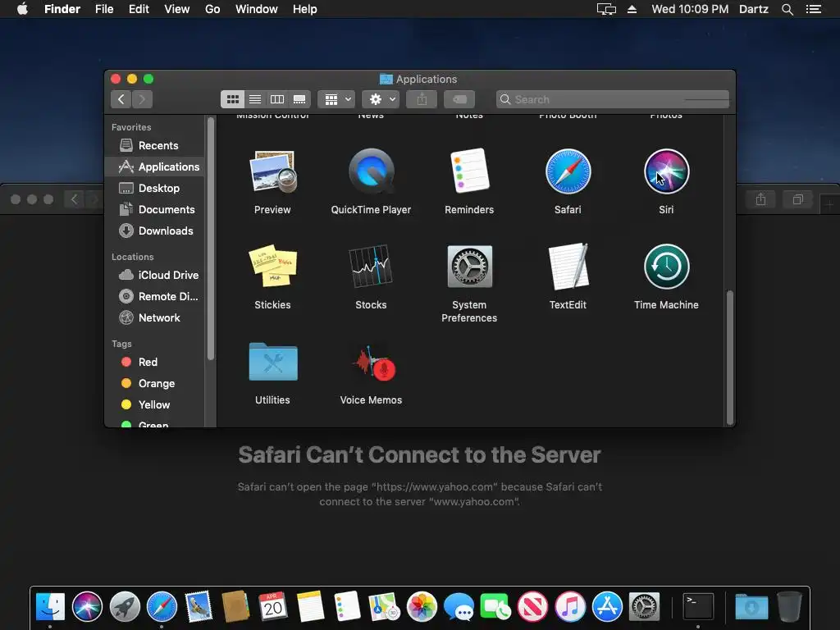Click Finder icon in the Dock
Screen dimensions: 840x630
pyautogui.click(x=50, y=606)
